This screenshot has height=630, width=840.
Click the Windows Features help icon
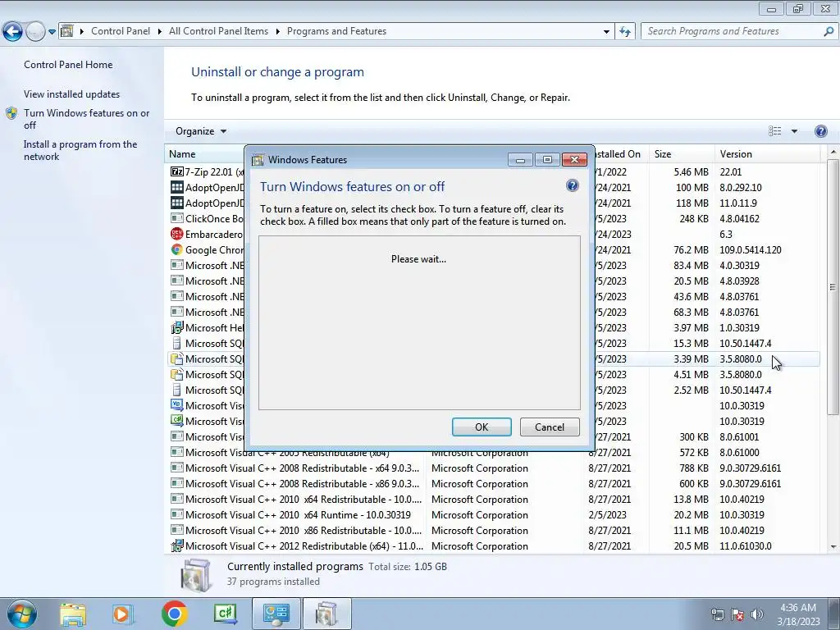coord(572,186)
